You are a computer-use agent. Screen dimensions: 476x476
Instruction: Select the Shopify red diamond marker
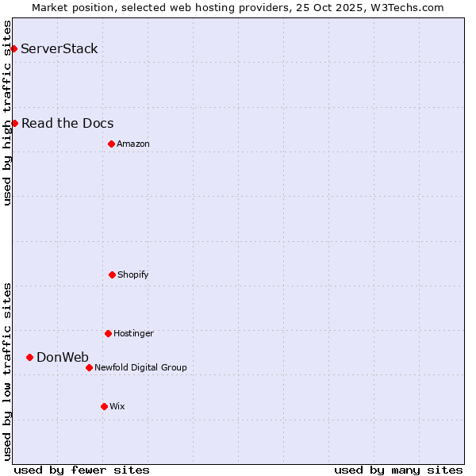click(x=112, y=274)
